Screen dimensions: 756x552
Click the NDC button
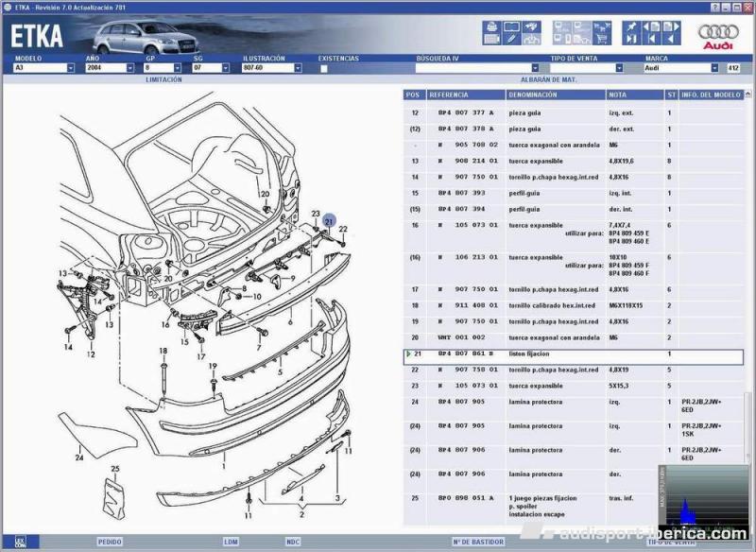pyautogui.click(x=293, y=542)
